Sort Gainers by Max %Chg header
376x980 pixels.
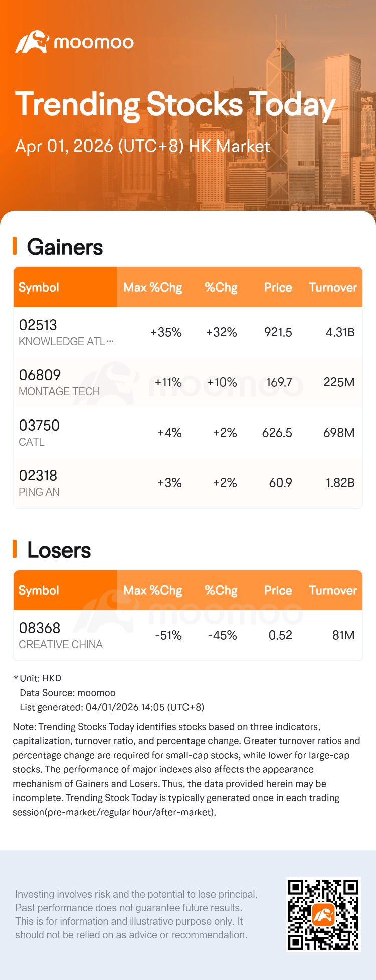point(152,287)
